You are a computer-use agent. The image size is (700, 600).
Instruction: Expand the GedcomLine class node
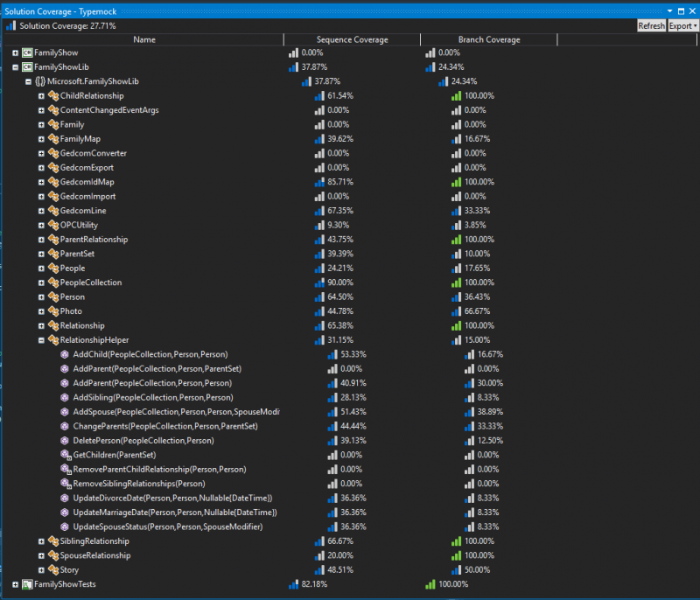point(41,211)
